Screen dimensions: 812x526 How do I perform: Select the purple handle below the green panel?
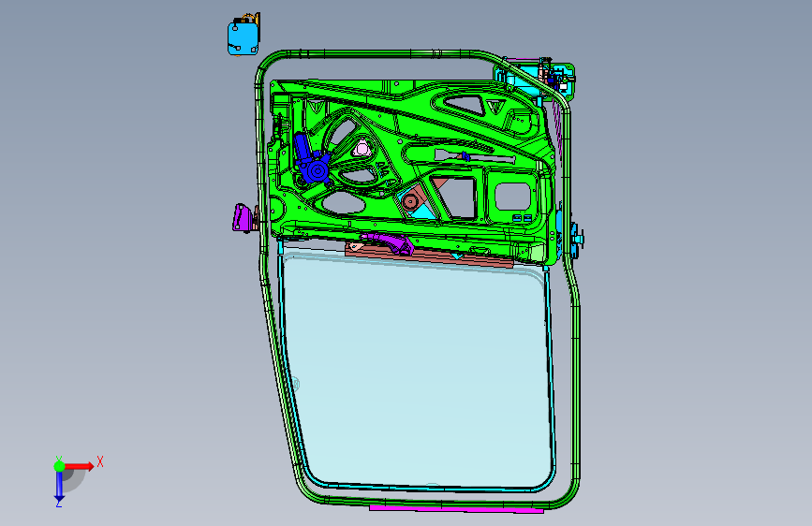[388, 242]
